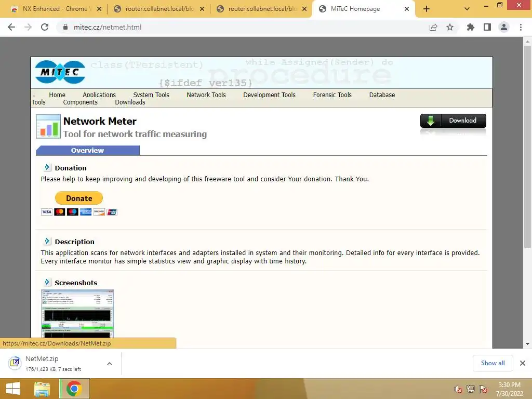Screen dimensions: 532x399
Task: Switch to the second router.collabnet.local tab
Action: 262,9
